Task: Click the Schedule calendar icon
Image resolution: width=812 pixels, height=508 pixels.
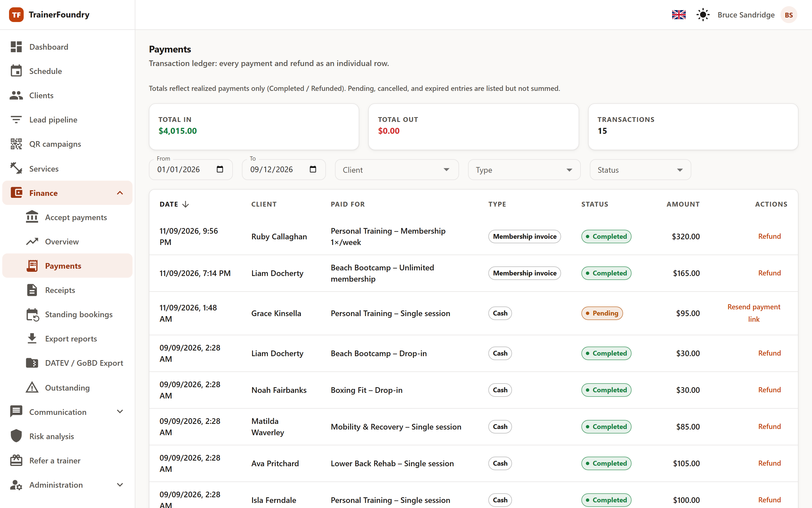Action: click(16, 71)
